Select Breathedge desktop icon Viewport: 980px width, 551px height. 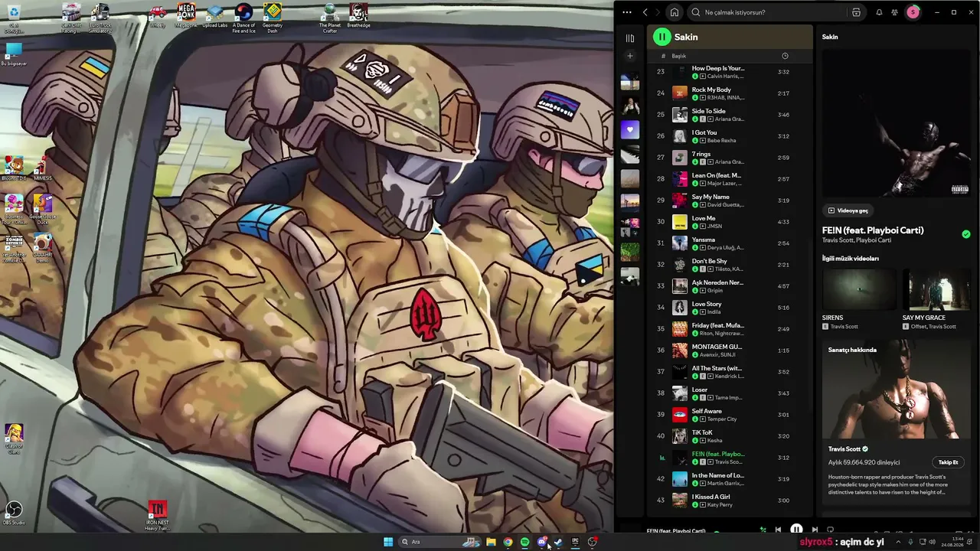(358, 16)
